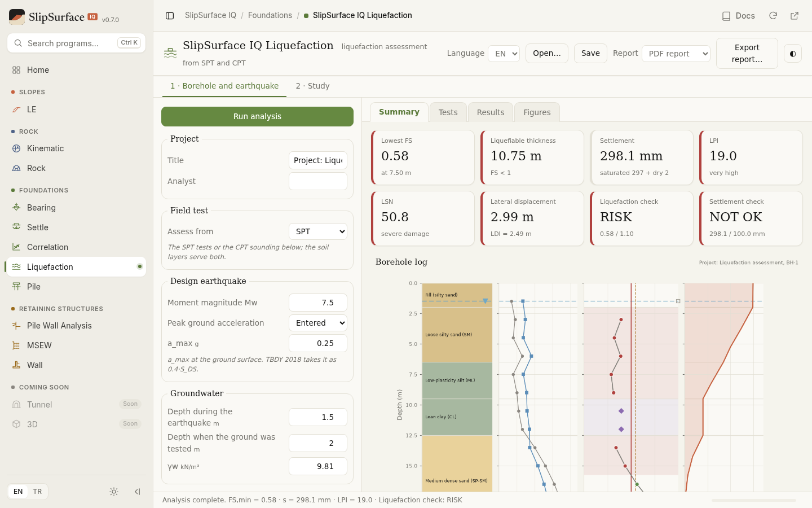The image size is (812, 508).
Task: Toggle contrast mode half-circle button
Action: pyautogui.click(x=793, y=54)
